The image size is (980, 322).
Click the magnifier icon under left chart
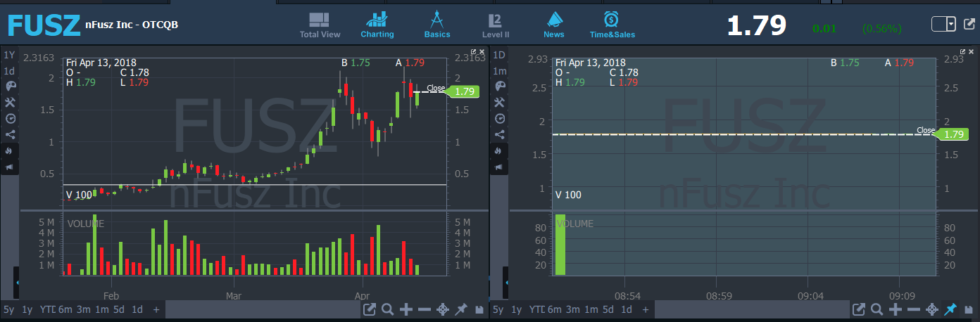pyautogui.click(x=387, y=309)
